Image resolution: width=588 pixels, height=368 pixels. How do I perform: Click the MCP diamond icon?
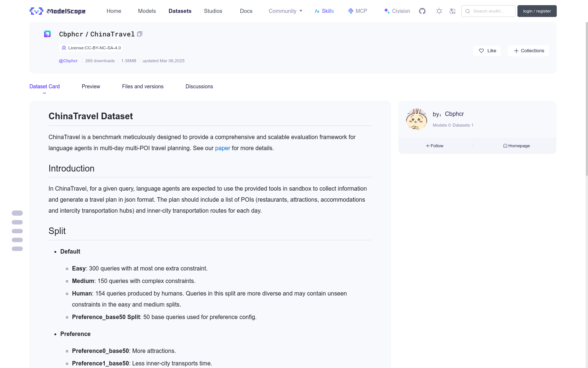tap(351, 11)
